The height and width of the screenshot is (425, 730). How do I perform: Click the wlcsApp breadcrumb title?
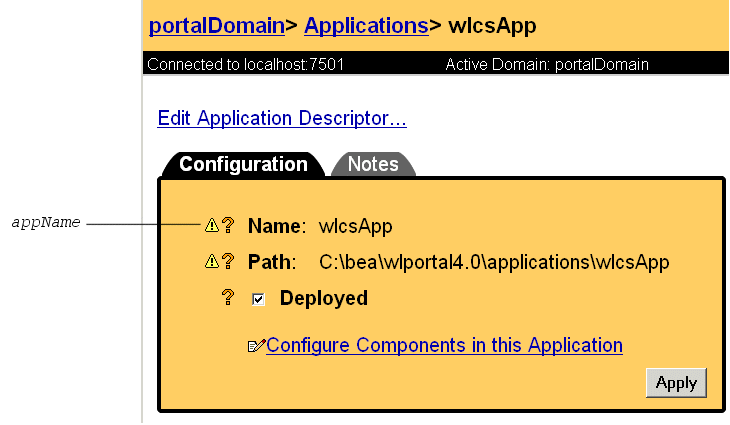coord(492,26)
